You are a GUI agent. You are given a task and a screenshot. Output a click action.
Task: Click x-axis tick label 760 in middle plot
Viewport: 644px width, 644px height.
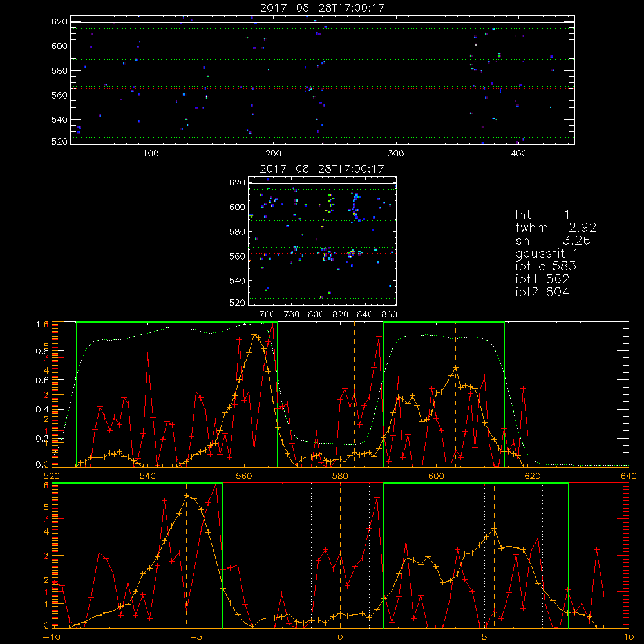point(267,315)
